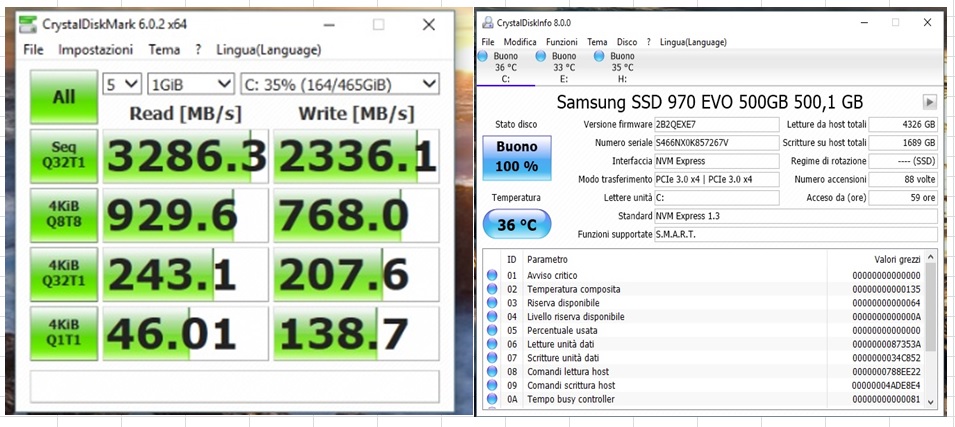Viewport: 955px width, 427px height.
Task: Run the 4KiB Q8T8 benchmark
Action: tap(64, 215)
